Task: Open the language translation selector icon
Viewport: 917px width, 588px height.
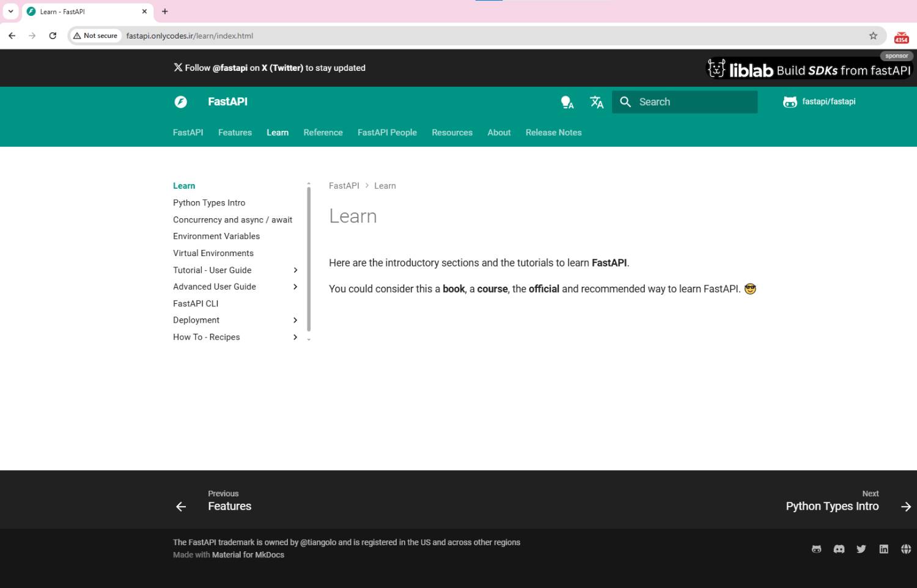Action: pos(597,102)
